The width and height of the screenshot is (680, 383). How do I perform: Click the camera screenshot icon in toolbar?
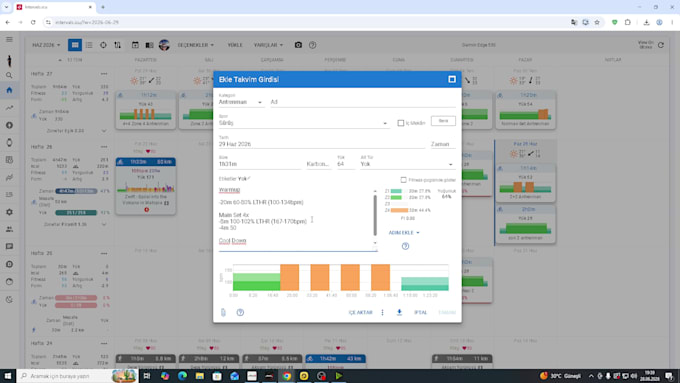[298, 45]
